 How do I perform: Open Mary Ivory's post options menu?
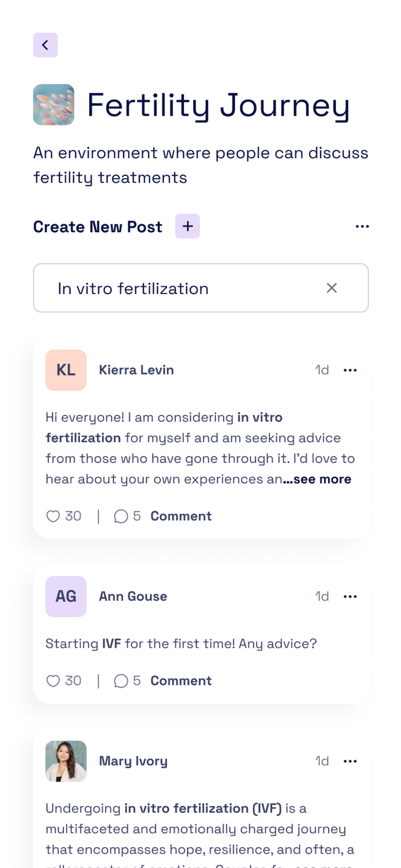350,761
